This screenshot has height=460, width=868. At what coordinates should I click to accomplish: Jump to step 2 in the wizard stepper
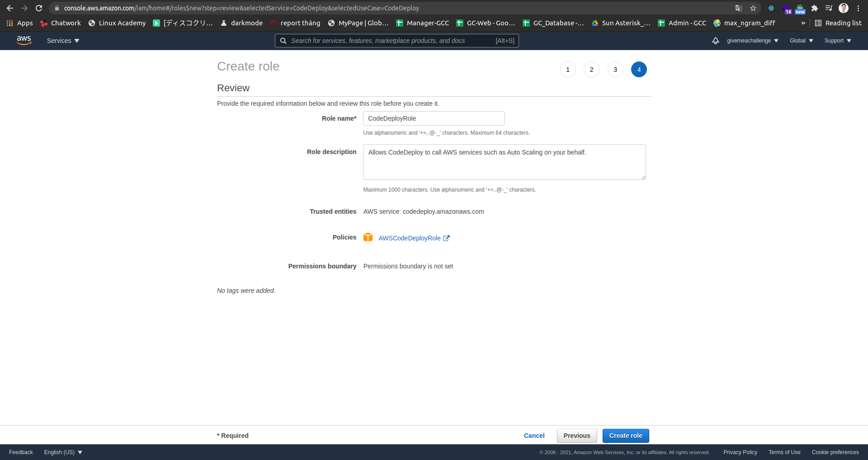click(591, 70)
